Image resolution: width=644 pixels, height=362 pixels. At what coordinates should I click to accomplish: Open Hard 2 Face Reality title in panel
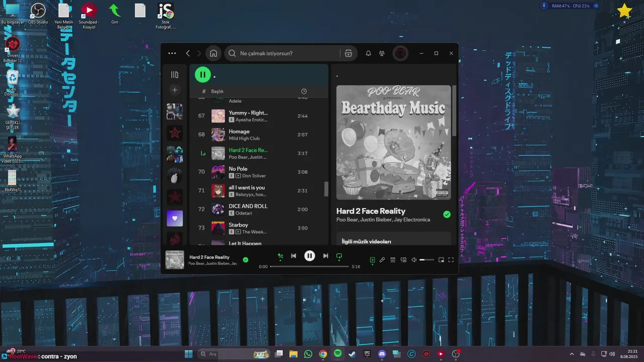[371, 211]
